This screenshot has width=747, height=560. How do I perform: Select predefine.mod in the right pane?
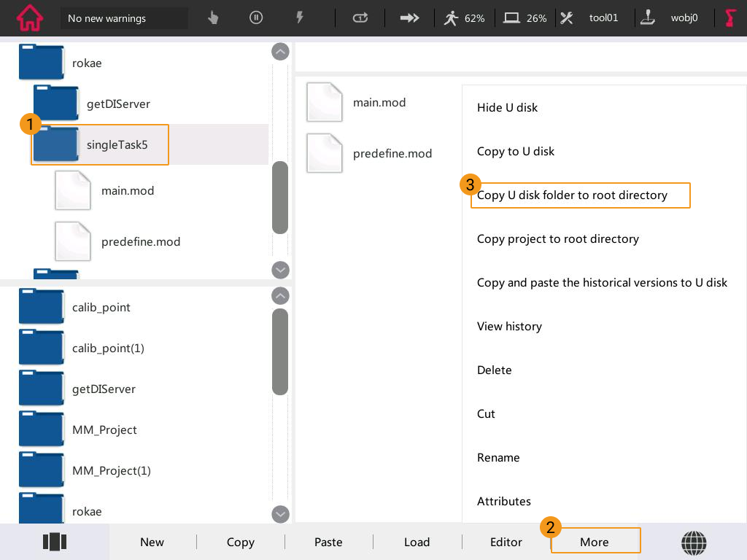392,154
